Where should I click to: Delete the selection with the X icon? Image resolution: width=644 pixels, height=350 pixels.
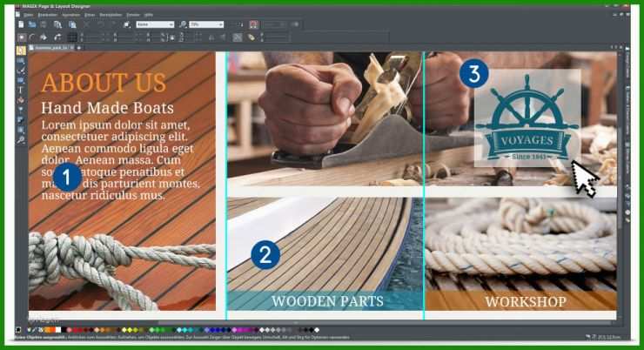click(x=87, y=24)
